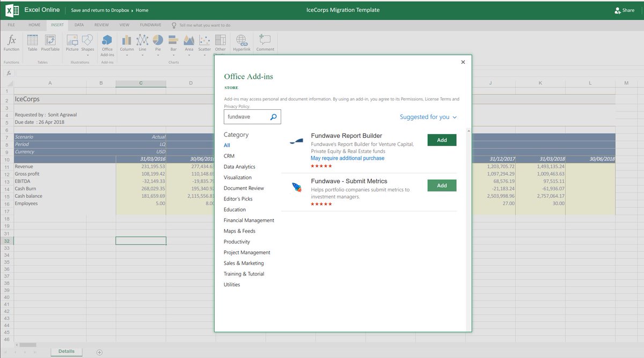The width and height of the screenshot is (644, 358).
Task: Select the All category
Action: [227, 145]
